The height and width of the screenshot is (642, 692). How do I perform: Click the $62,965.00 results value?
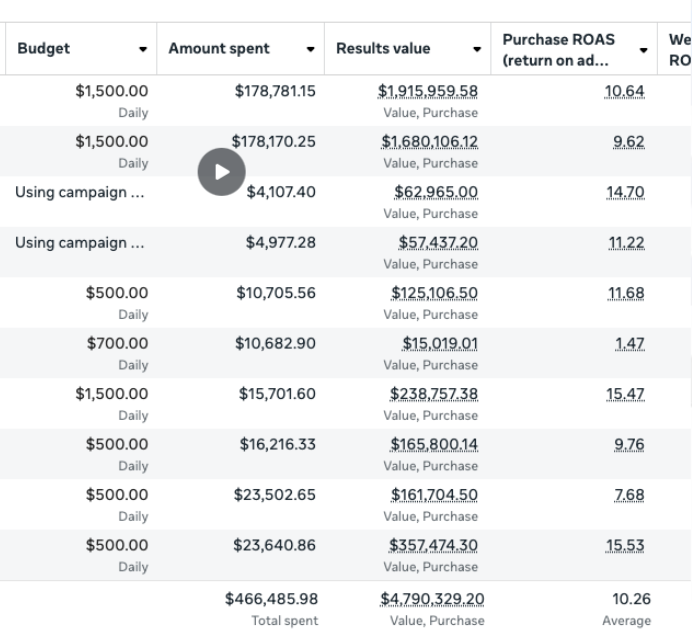tap(436, 192)
